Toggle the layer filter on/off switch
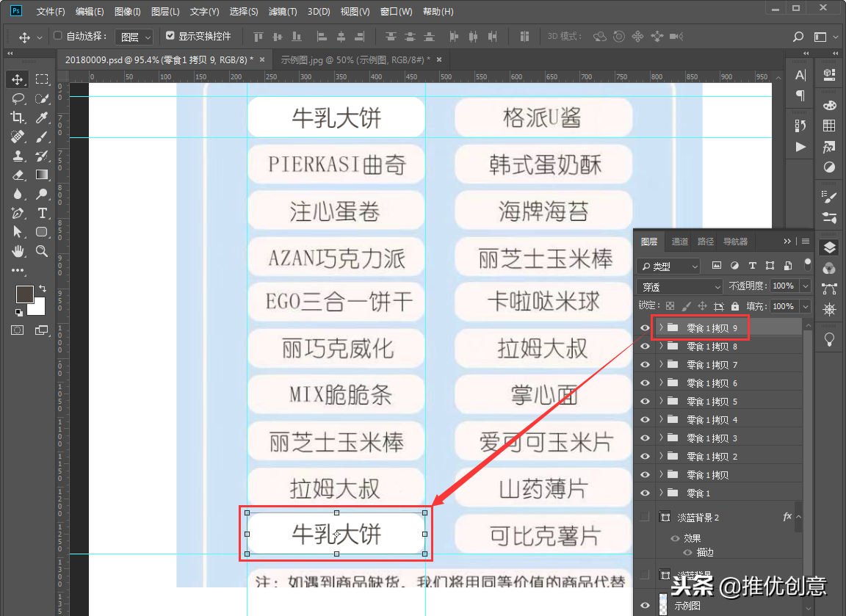The height and width of the screenshot is (616, 846). (807, 264)
